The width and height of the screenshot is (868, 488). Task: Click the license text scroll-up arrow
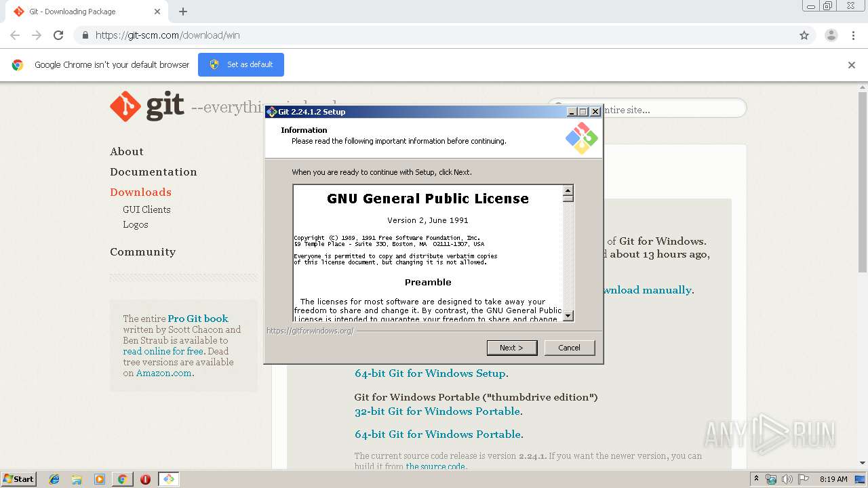(x=568, y=190)
